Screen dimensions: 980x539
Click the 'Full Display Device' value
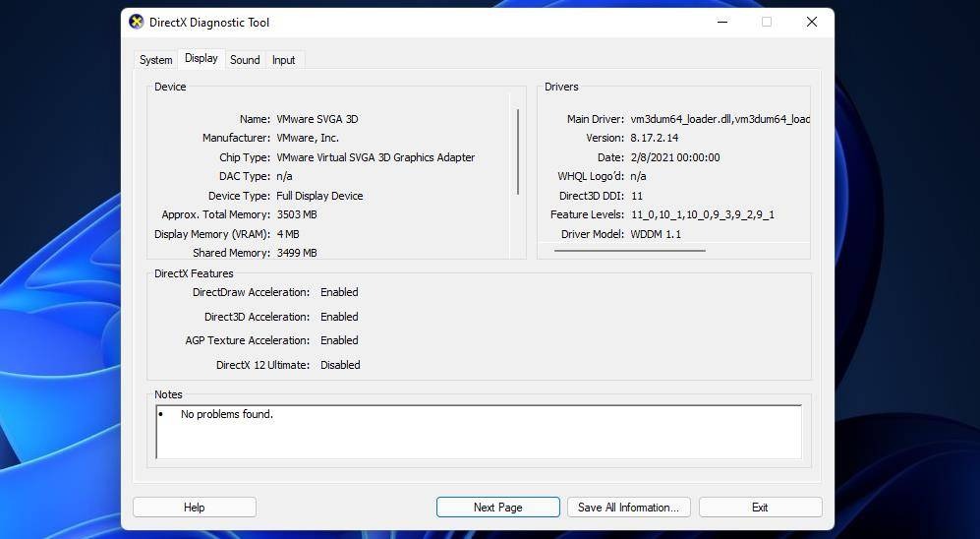coord(319,196)
